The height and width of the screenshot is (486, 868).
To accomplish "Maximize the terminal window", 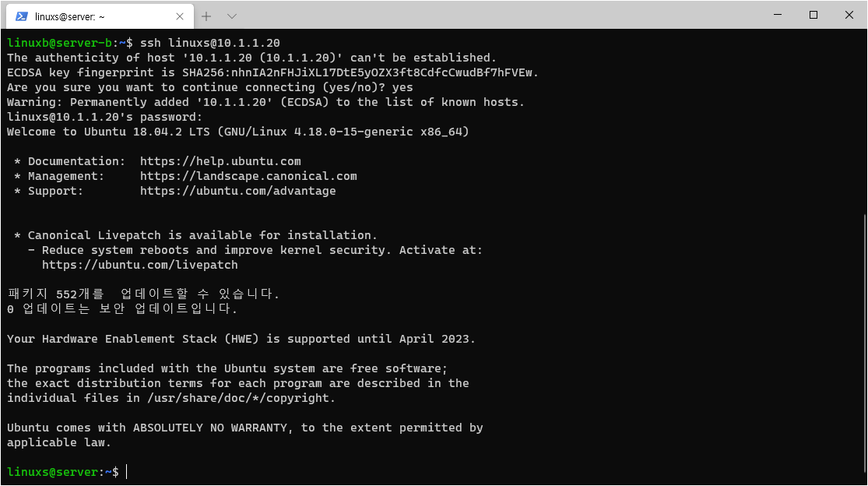I will (814, 15).
